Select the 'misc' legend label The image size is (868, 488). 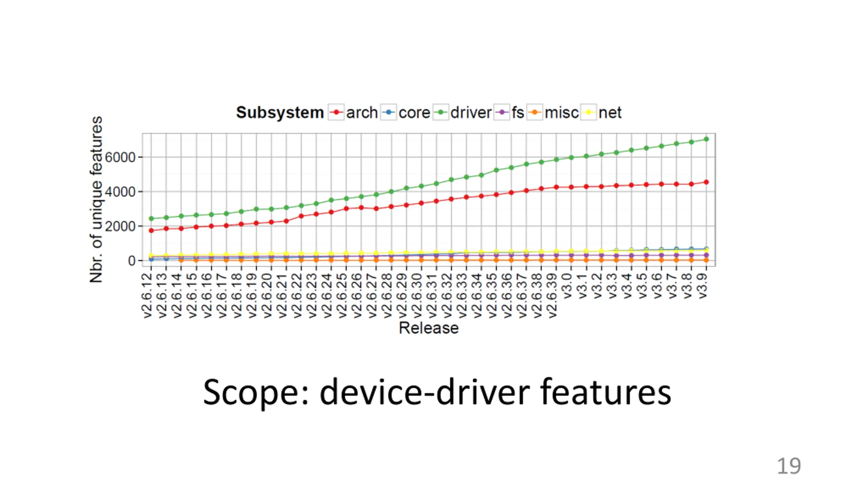pyautogui.click(x=561, y=113)
